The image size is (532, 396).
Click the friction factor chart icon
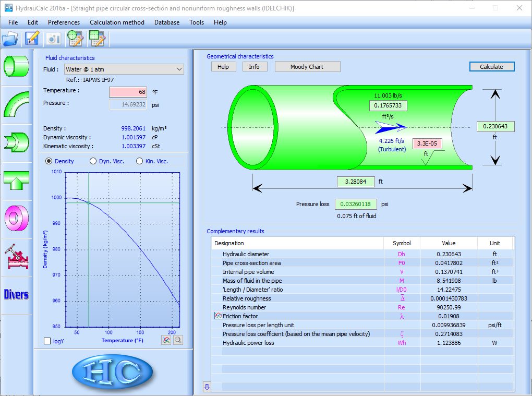218,316
